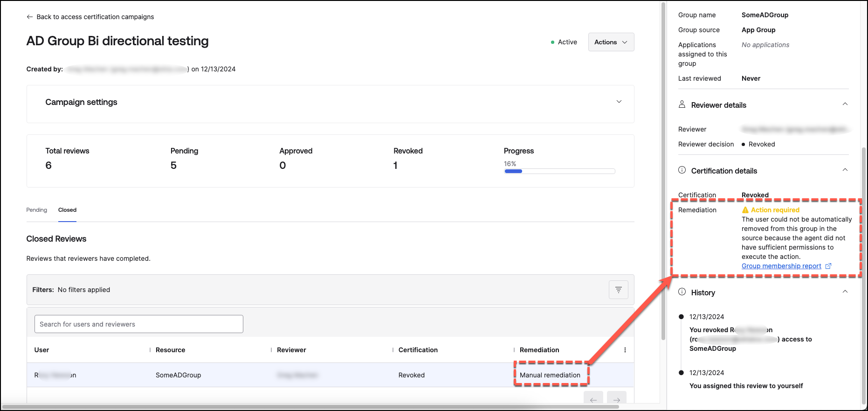
Task: Select the Closed tab
Action: (x=67, y=210)
